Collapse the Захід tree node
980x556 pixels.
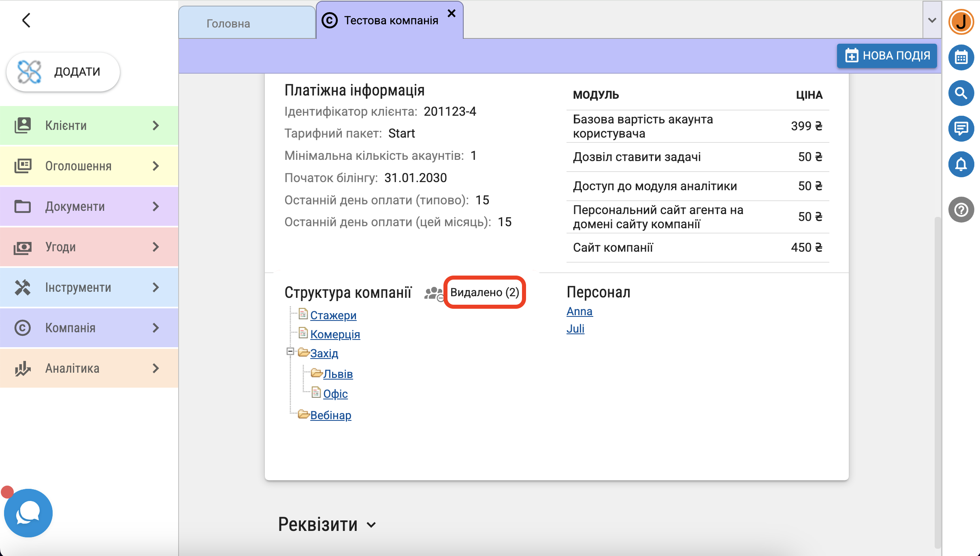[x=290, y=352]
